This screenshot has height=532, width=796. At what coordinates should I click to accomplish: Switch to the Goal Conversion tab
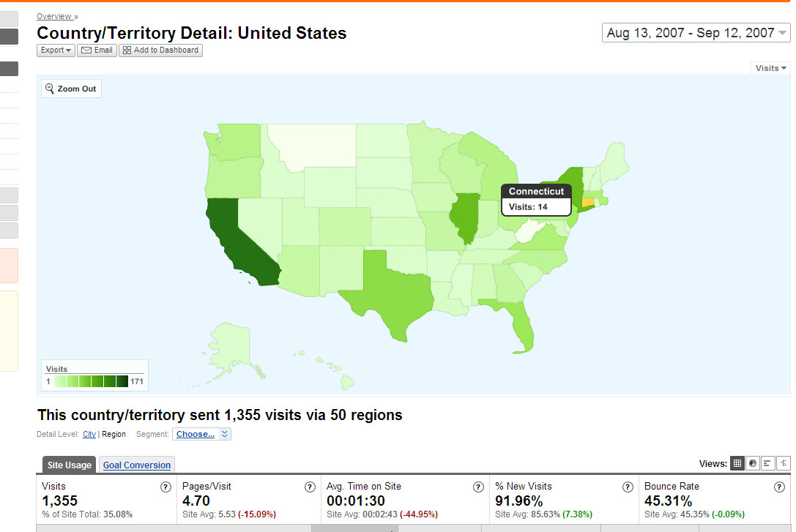(137, 465)
